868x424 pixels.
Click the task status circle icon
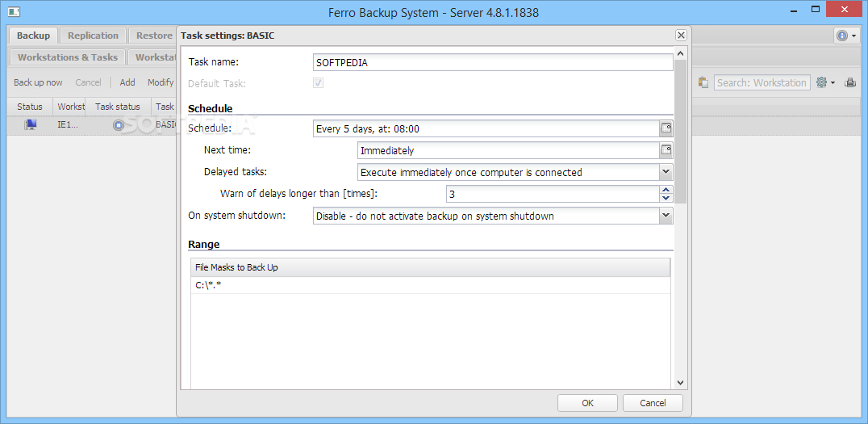[118, 125]
